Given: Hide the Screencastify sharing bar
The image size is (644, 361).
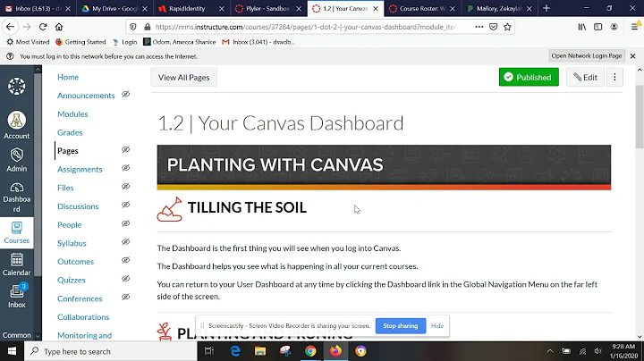Looking at the screenshot, I should point(437,326).
